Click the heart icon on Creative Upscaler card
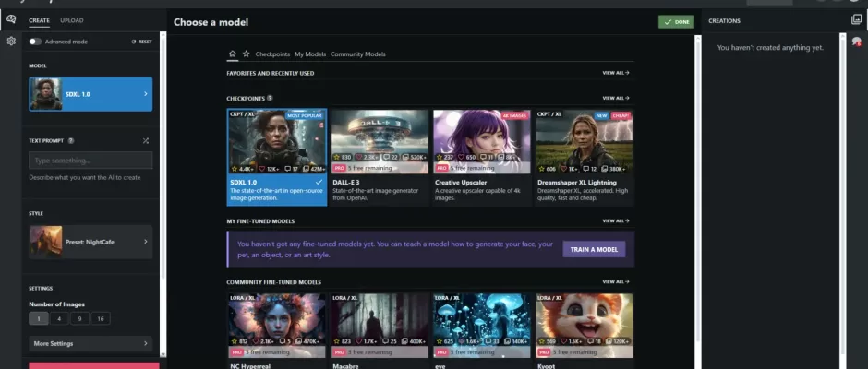Image resolution: width=868 pixels, height=369 pixels. 461,157
